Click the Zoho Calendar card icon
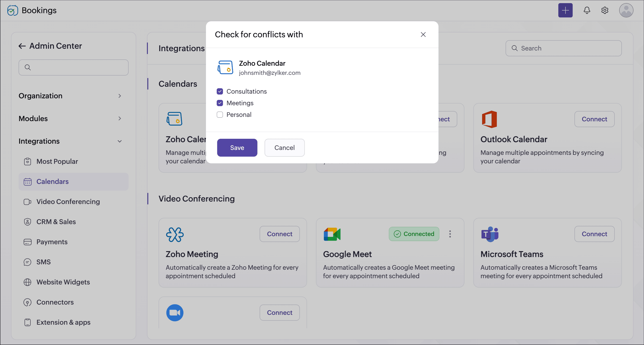The height and width of the screenshot is (345, 644). [174, 119]
